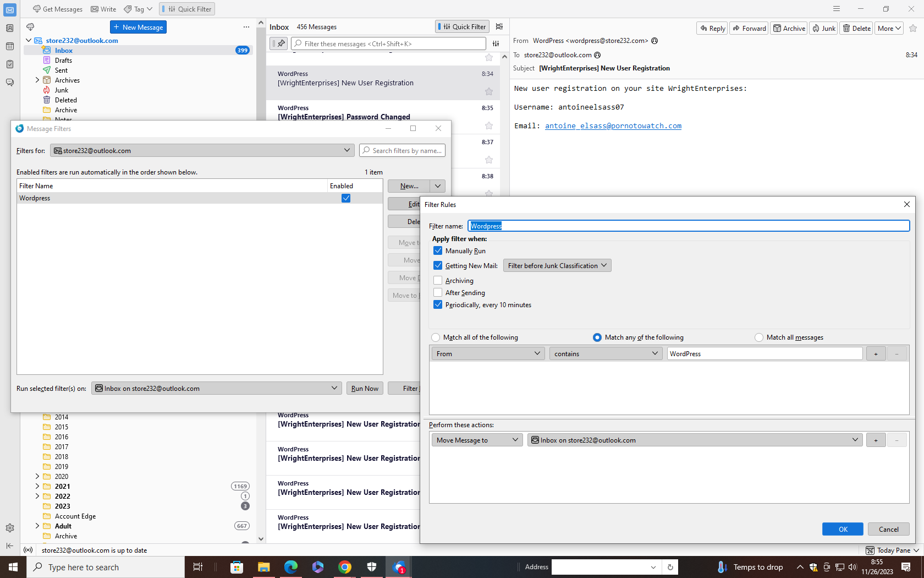Collapse the spaces toolbar arrow icon
This screenshot has height=578, width=924.
coord(10,546)
